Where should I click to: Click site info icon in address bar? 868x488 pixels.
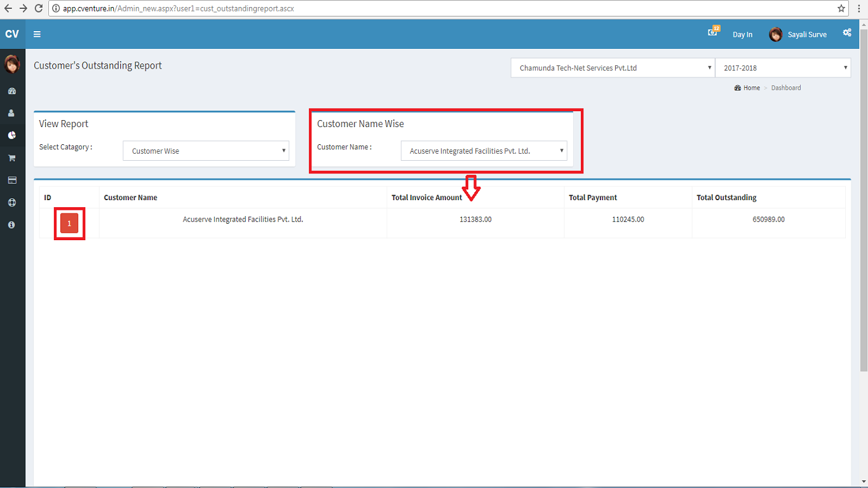pyautogui.click(x=56, y=9)
